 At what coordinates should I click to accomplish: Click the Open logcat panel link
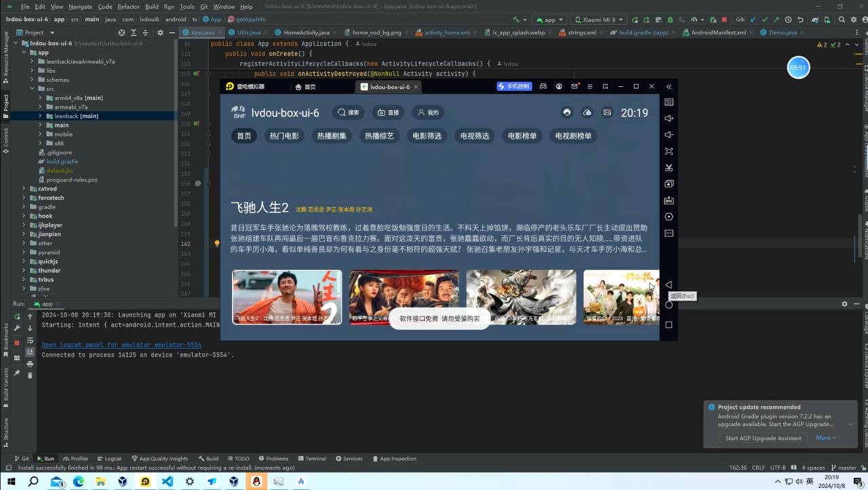[x=121, y=345]
